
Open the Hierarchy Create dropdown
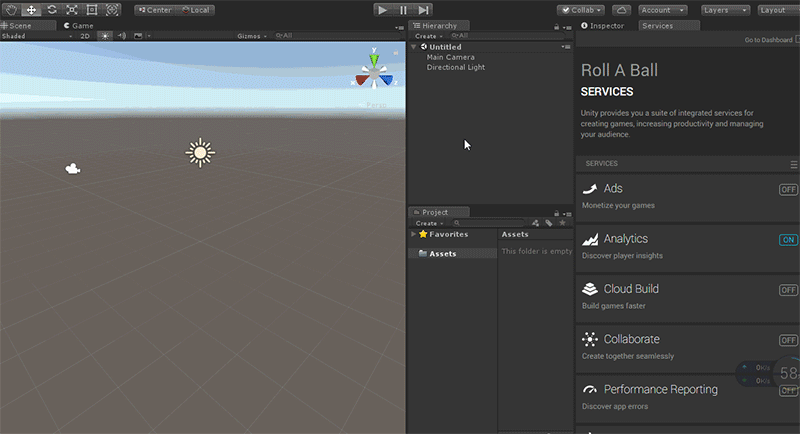(x=429, y=36)
